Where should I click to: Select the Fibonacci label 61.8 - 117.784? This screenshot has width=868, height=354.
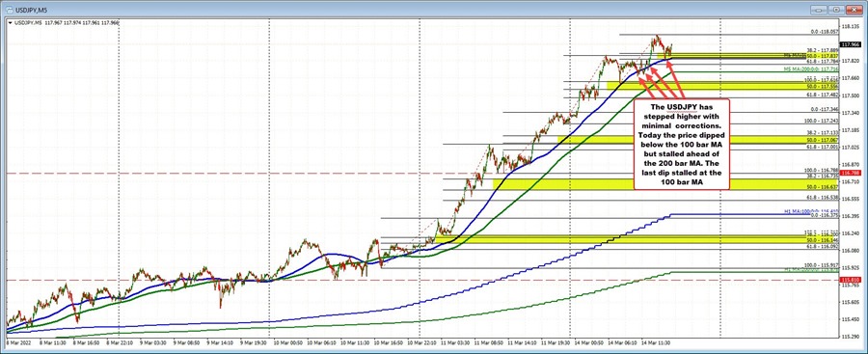click(x=822, y=61)
